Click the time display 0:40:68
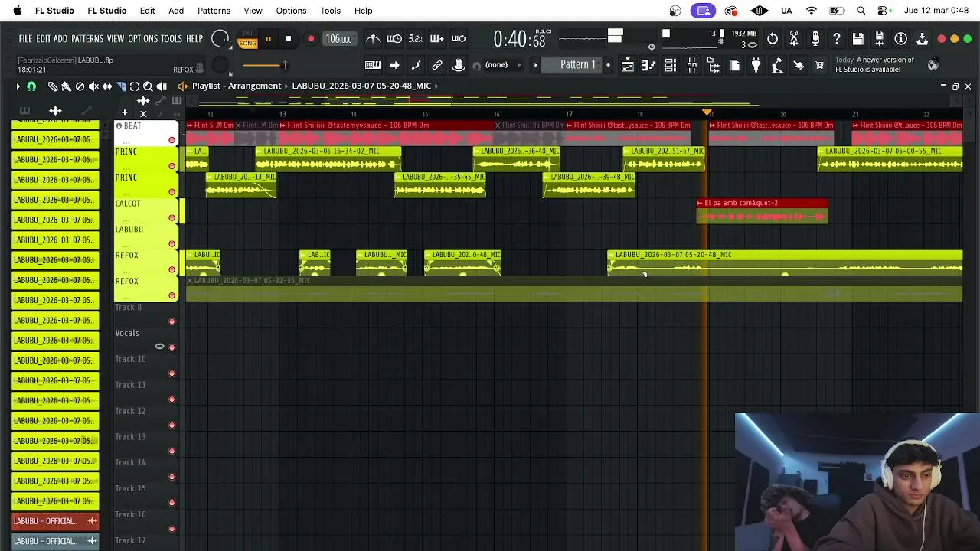This screenshot has height=551, width=980. point(519,39)
